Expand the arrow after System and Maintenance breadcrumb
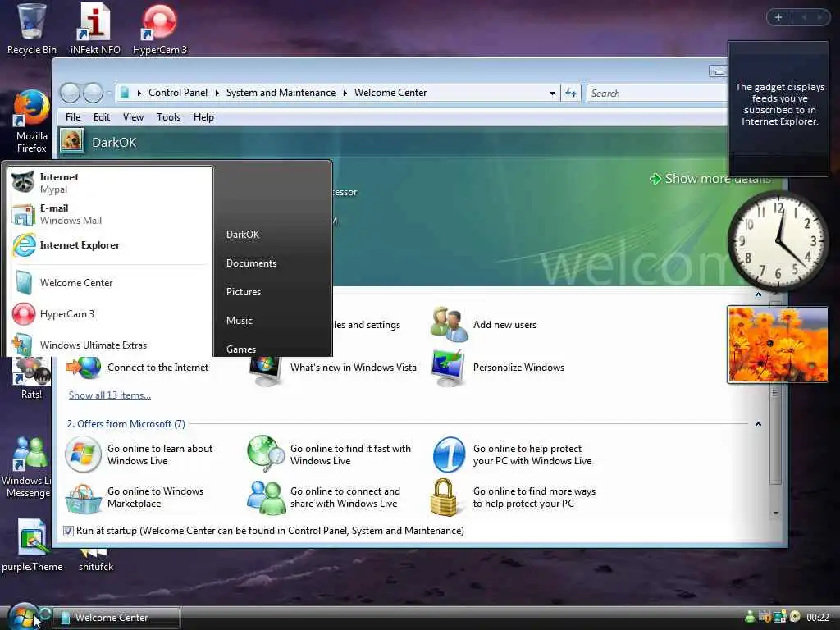The width and height of the screenshot is (840, 630). click(x=345, y=93)
